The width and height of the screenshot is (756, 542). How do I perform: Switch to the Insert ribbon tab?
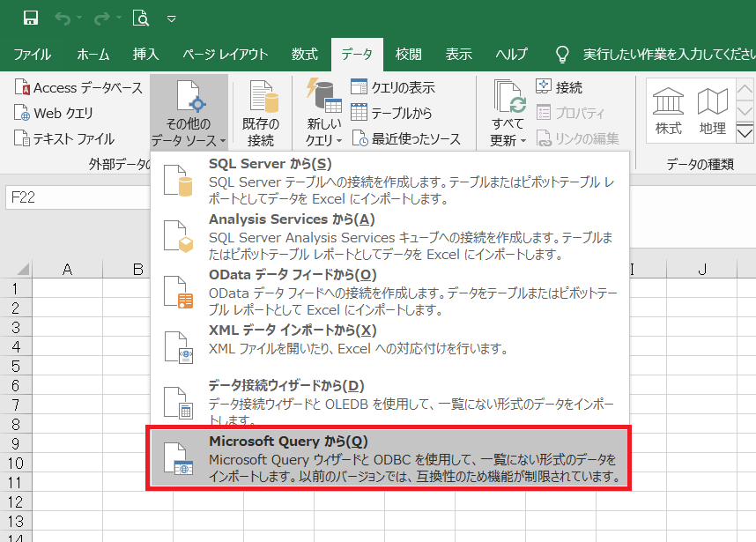tap(145, 54)
